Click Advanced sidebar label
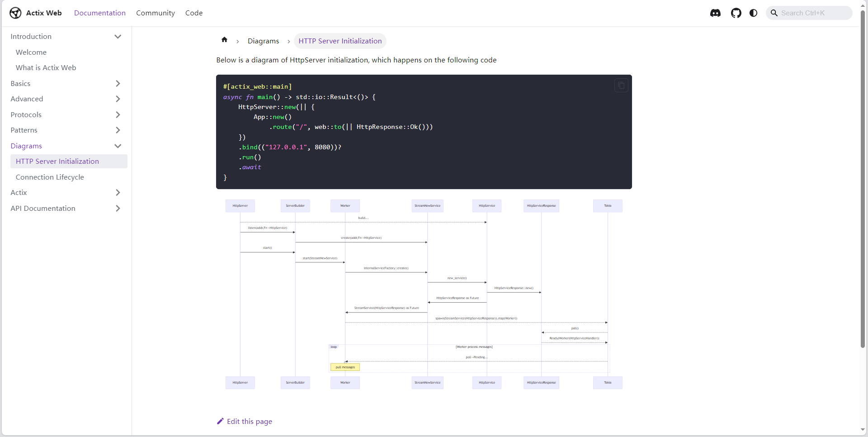Screen dimensions: 868x437 (27, 99)
